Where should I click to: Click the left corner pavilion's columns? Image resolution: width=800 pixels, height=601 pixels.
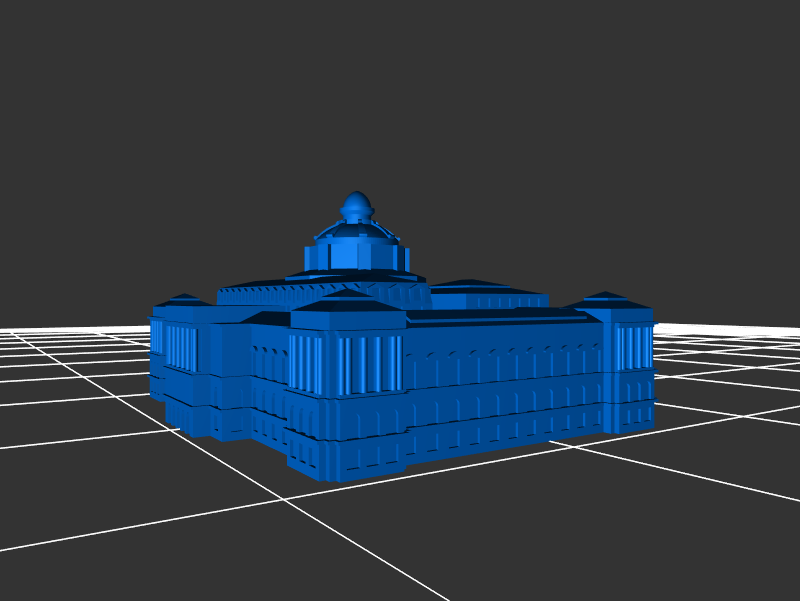pos(180,347)
